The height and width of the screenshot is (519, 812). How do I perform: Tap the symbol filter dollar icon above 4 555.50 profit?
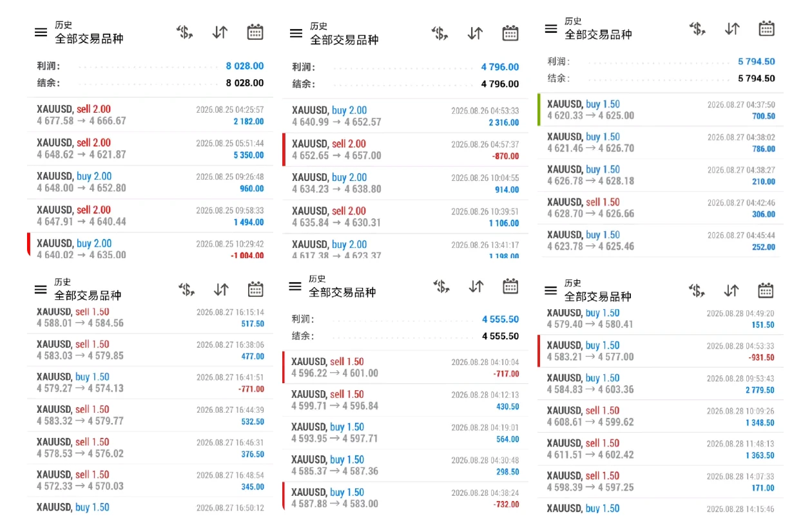441,287
